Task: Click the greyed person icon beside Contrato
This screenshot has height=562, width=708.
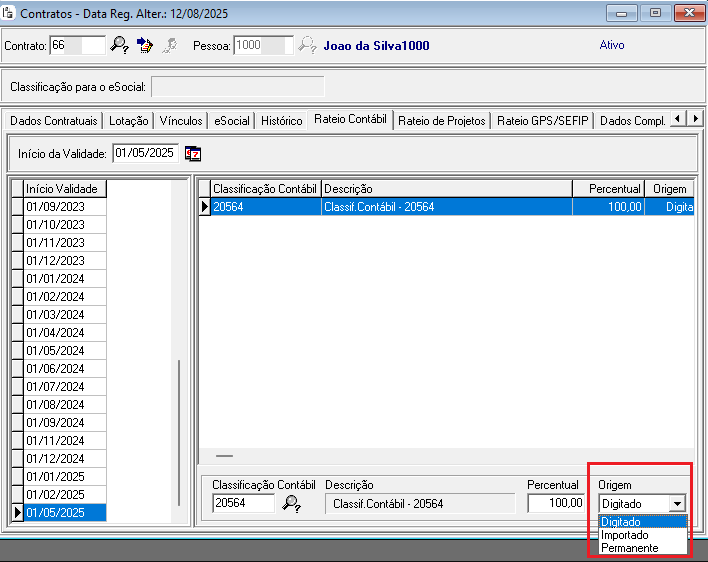Action: [170, 45]
